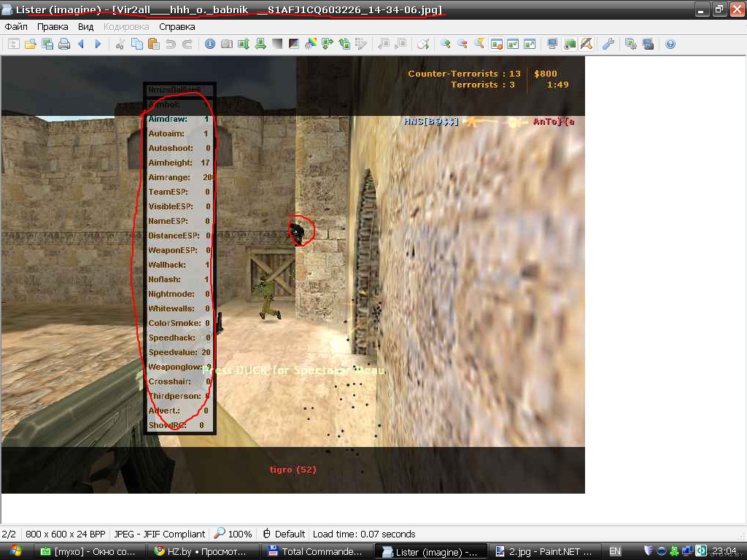Open the Кодировка menu
747x560 pixels.
[x=126, y=27]
